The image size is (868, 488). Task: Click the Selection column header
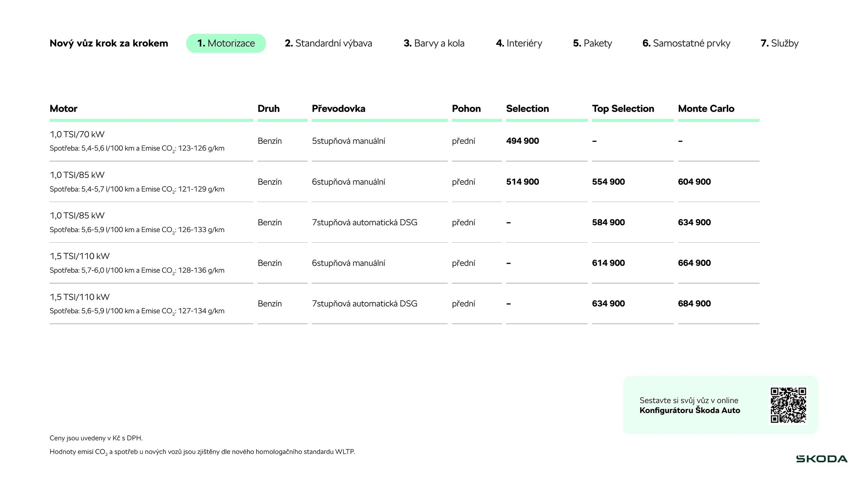(527, 108)
